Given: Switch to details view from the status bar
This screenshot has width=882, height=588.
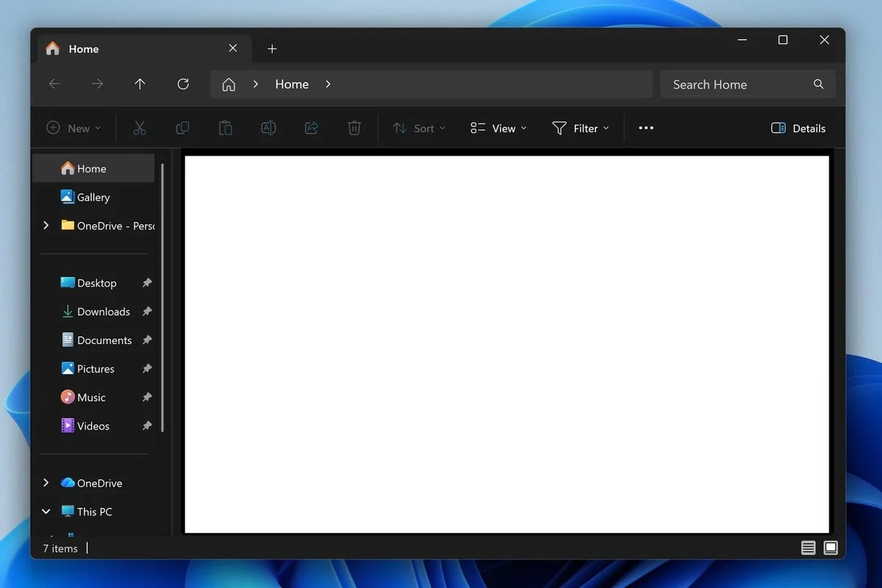Looking at the screenshot, I should coord(808,548).
